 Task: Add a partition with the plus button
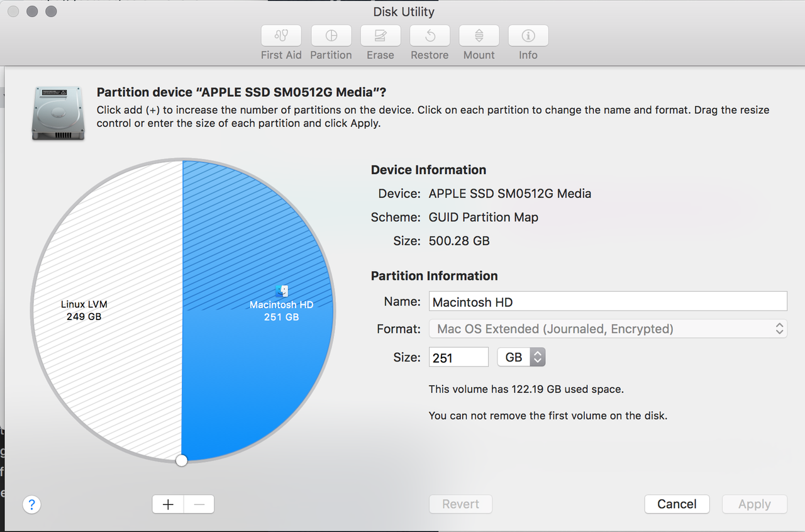click(168, 504)
